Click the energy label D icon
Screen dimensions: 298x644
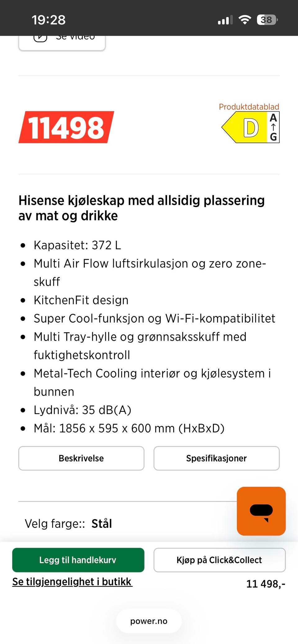pyautogui.click(x=244, y=127)
